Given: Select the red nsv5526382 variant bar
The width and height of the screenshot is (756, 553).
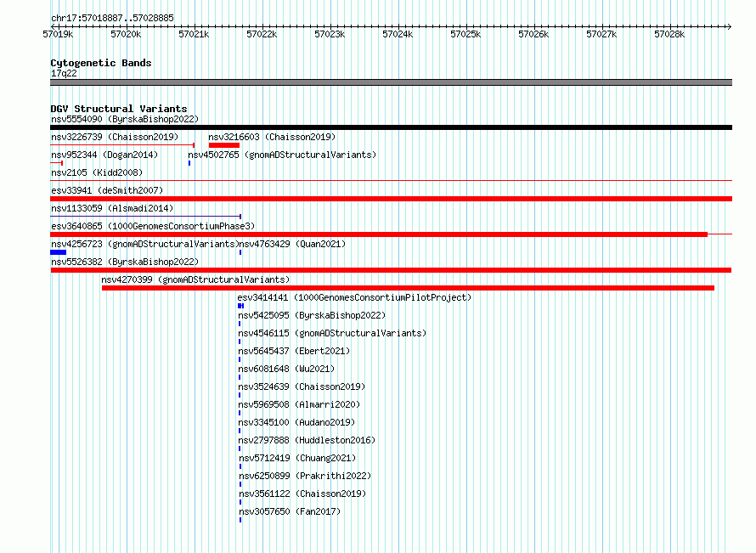Looking at the screenshot, I should (391, 270).
